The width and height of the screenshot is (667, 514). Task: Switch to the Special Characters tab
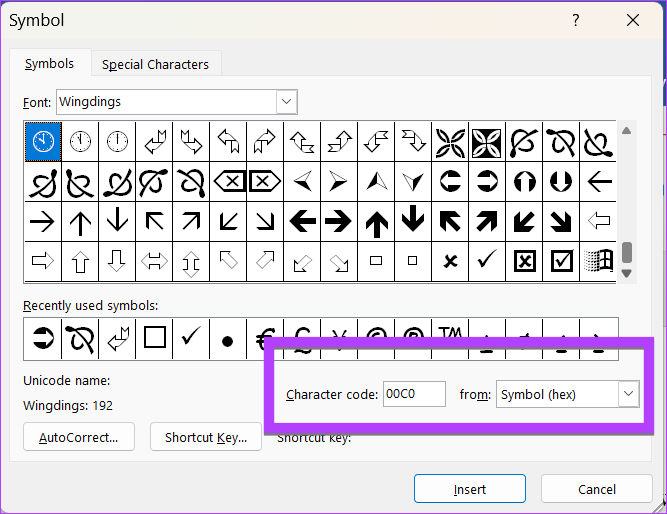pyautogui.click(x=156, y=64)
